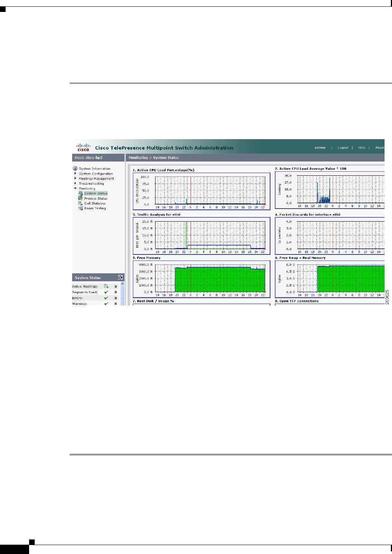Click the Segments Used green checkmark
Image resolution: width=392 pixels, height=554 pixels.
click(106, 292)
